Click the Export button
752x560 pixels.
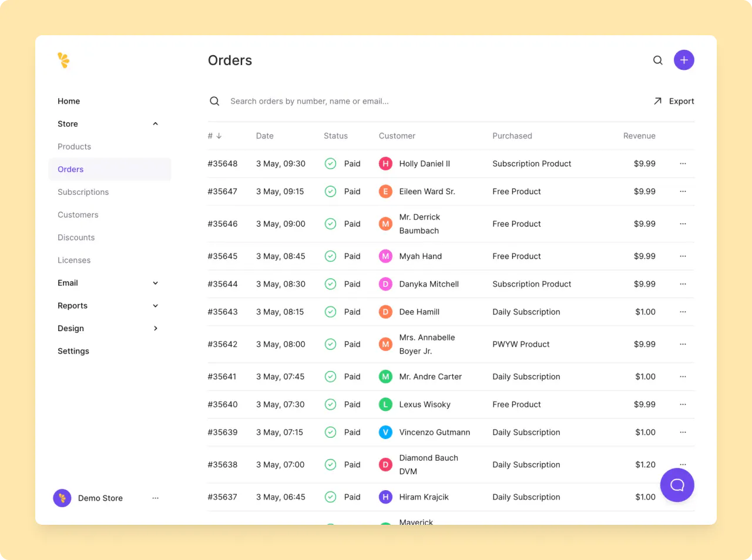click(x=674, y=101)
